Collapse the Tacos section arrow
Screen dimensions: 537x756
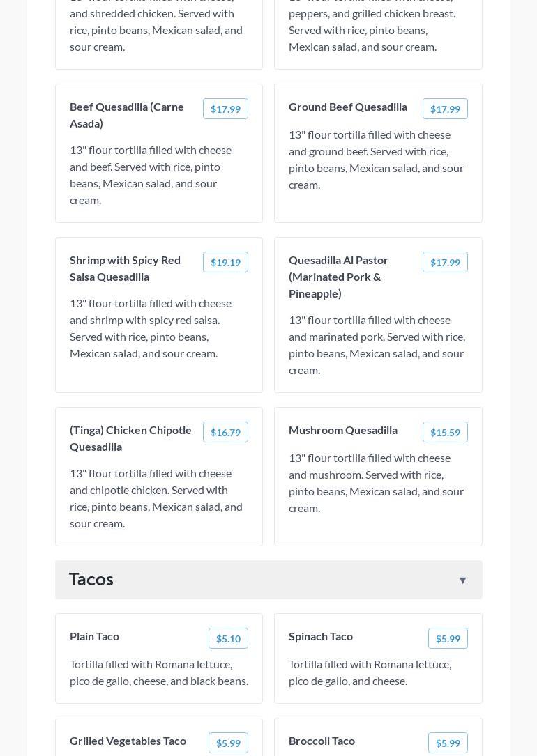(x=462, y=580)
